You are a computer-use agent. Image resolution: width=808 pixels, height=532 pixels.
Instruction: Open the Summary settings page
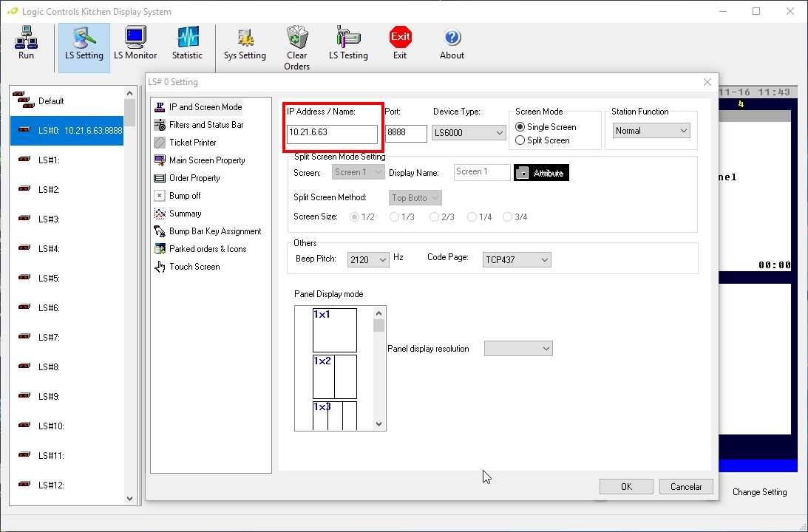(x=178, y=214)
